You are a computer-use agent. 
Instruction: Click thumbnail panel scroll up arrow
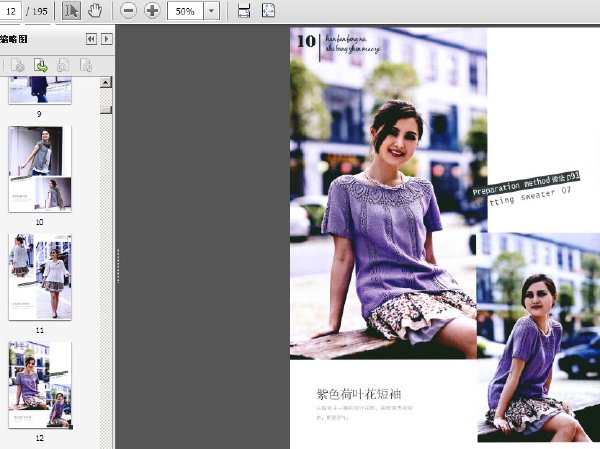[106, 82]
